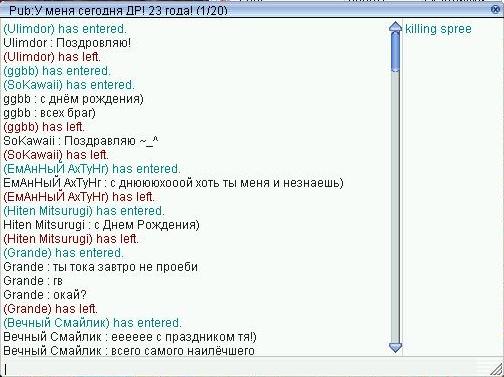The width and height of the screenshot is (504, 377).
Task: Click the message "Grande : ты тока завтро не проеби"
Action: [100, 267]
